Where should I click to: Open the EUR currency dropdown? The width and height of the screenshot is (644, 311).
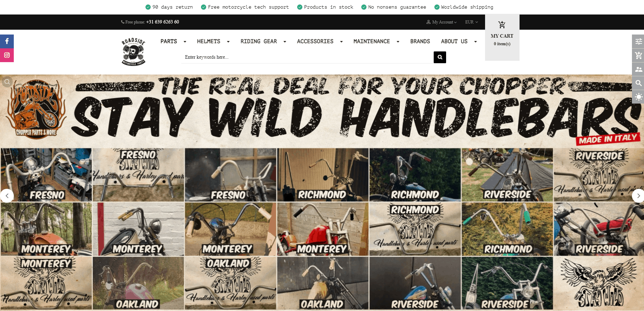[x=471, y=22]
